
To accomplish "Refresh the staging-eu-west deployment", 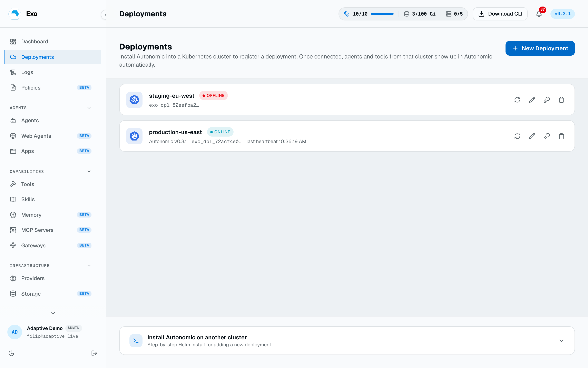I will coord(517,100).
